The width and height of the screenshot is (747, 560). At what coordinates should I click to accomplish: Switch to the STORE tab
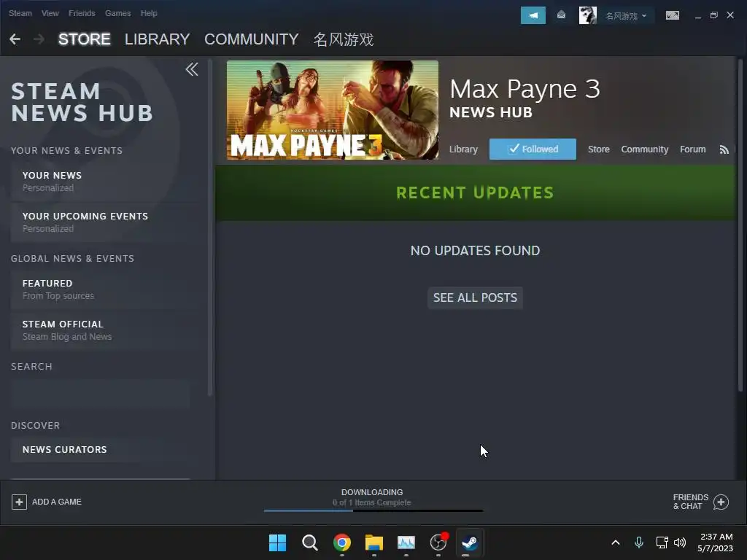click(85, 39)
